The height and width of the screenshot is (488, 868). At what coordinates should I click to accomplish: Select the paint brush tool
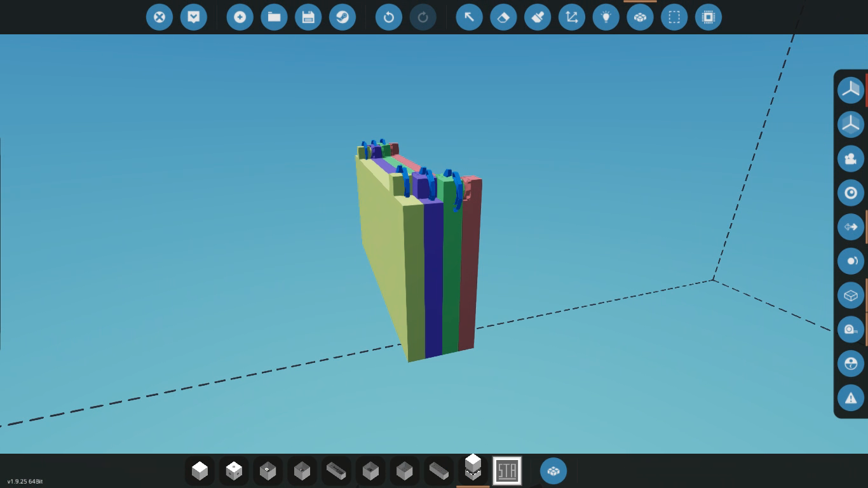(x=538, y=17)
